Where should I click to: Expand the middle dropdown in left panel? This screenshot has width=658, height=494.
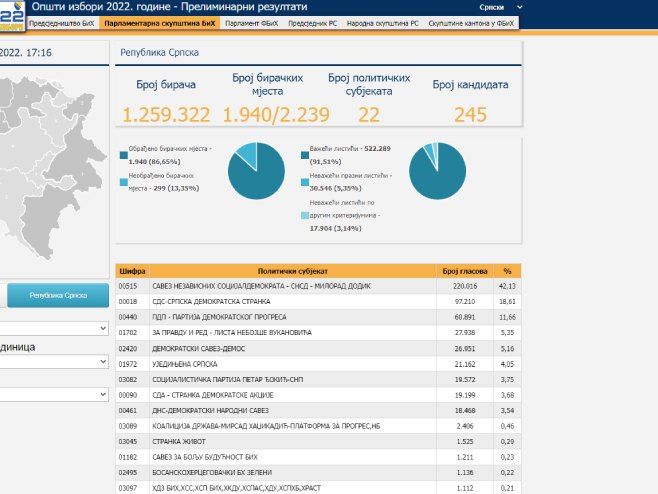[x=54, y=361]
